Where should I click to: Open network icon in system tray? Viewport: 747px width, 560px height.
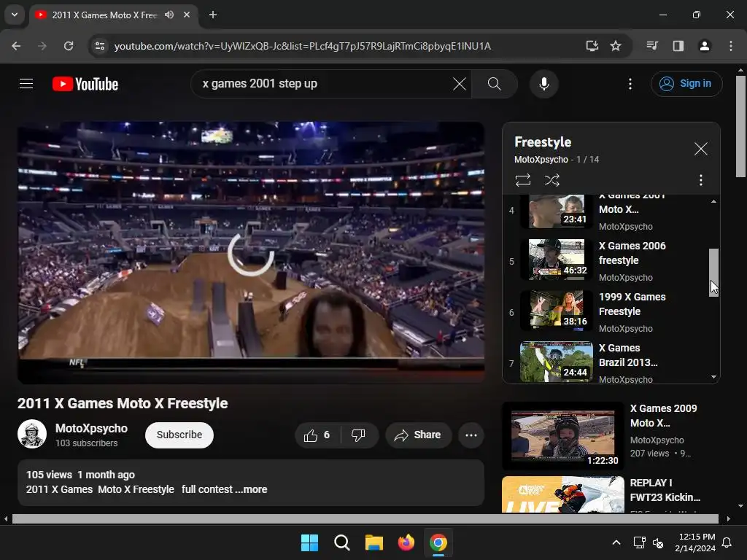point(639,542)
